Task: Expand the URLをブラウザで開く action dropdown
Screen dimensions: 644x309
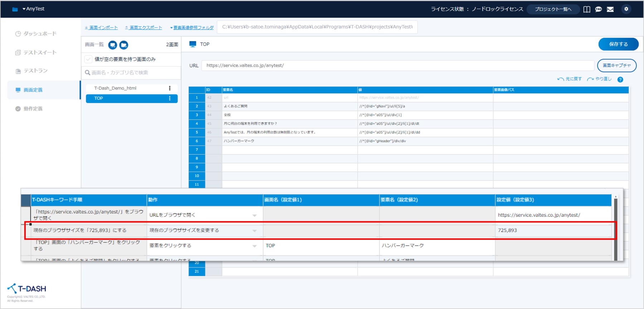Action: click(x=254, y=215)
